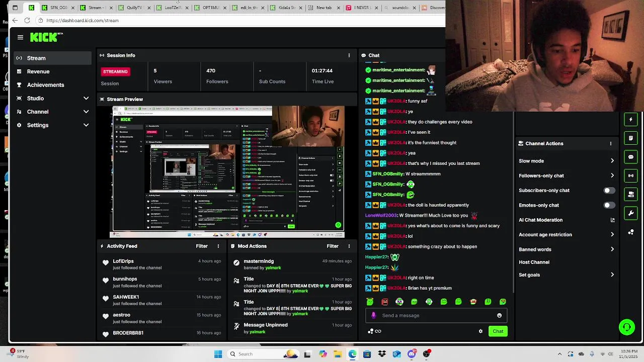This screenshot has height=362, width=644.
Task: Open the Mod Actions Filter dropdown
Action: pos(333,246)
